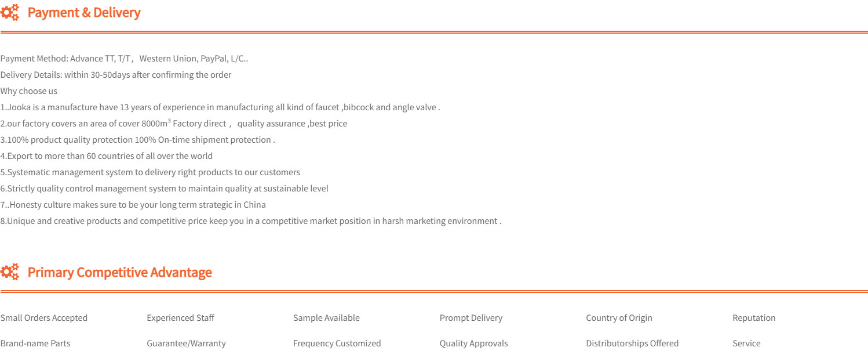Click the Service advantage item
The width and height of the screenshot is (868, 351).
746,343
